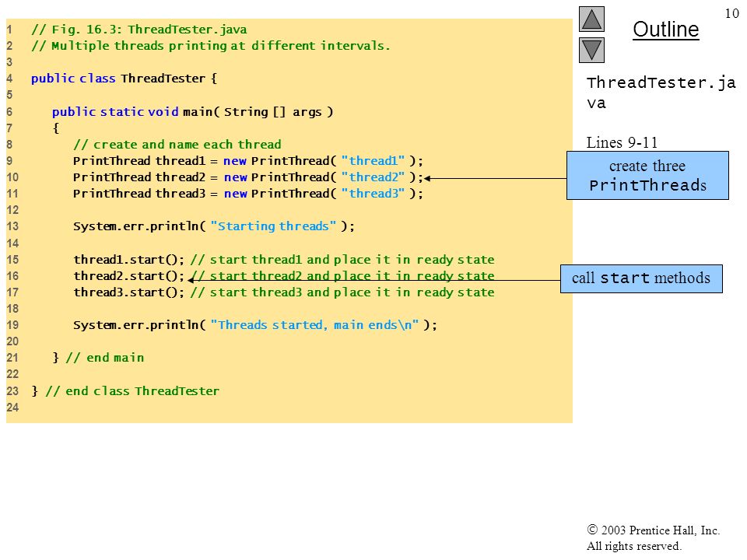Click the Fig. 16.3 comment on line 1
The image size is (747, 560).
point(139,30)
